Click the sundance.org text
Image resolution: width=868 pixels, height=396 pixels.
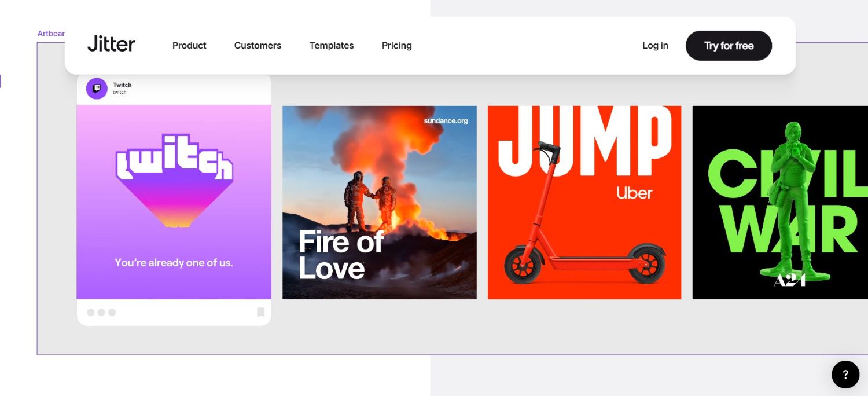tap(446, 121)
